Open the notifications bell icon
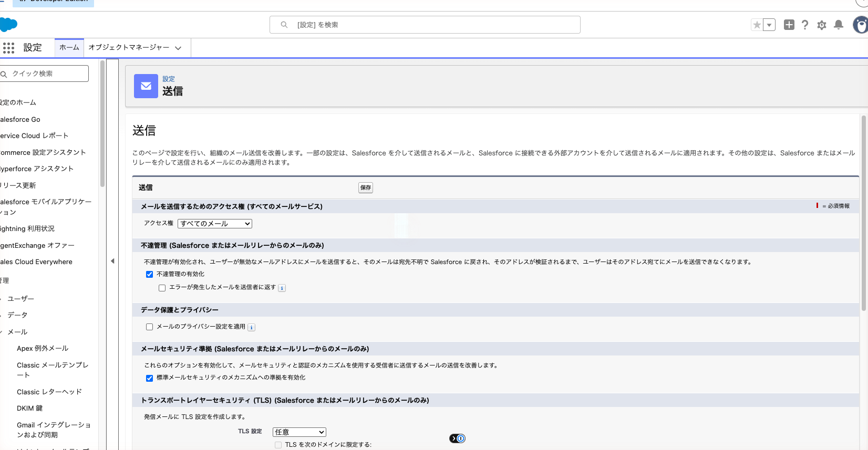The height and width of the screenshot is (450, 868). (x=839, y=25)
